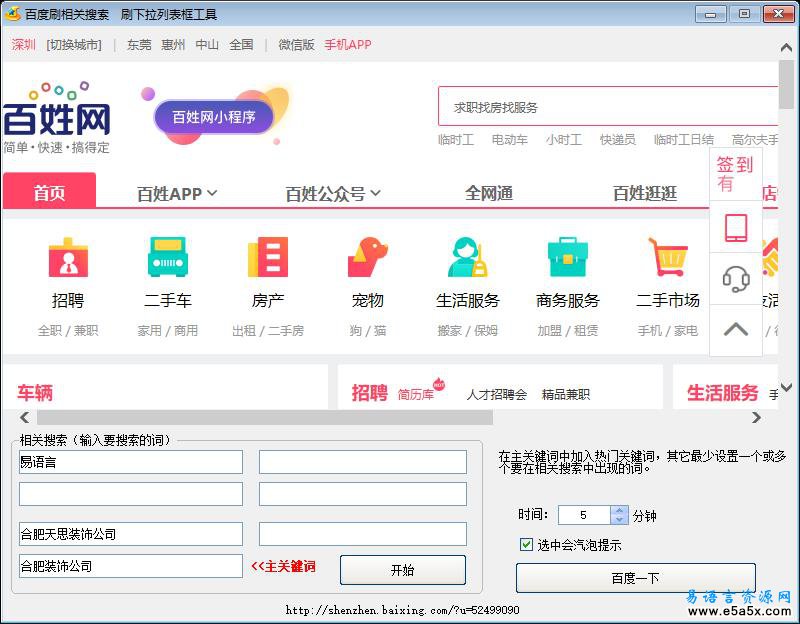Click the vertical scrollbar thumb
The height and width of the screenshot is (624, 800).
coord(786,84)
